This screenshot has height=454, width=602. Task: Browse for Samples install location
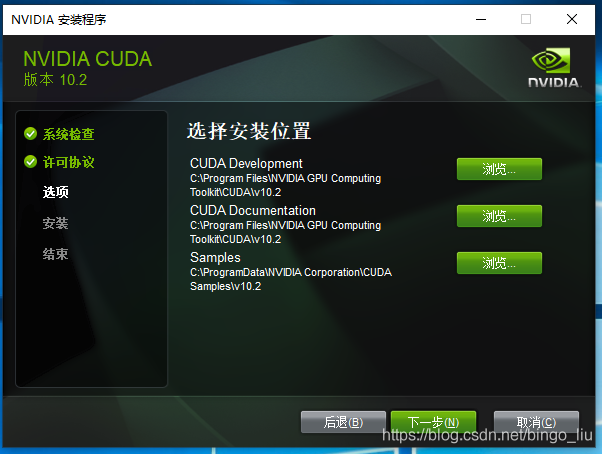click(x=499, y=263)
